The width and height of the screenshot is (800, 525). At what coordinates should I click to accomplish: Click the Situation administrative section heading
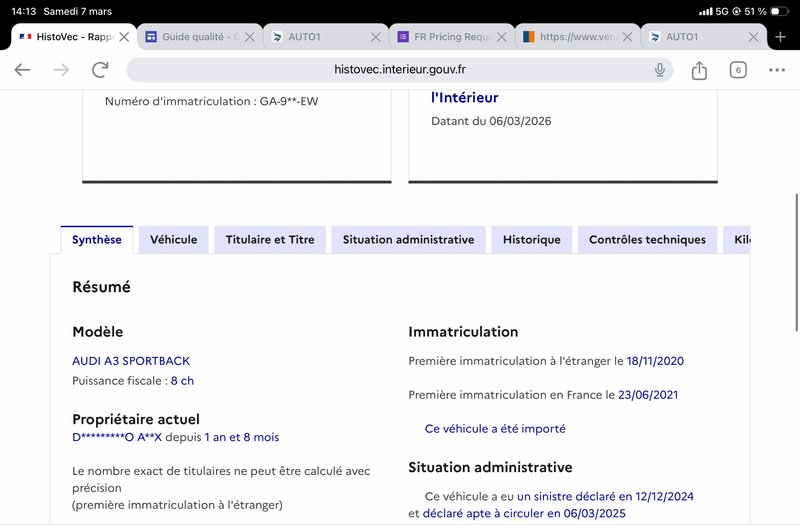pyautogui.click(x=490, y=467)
